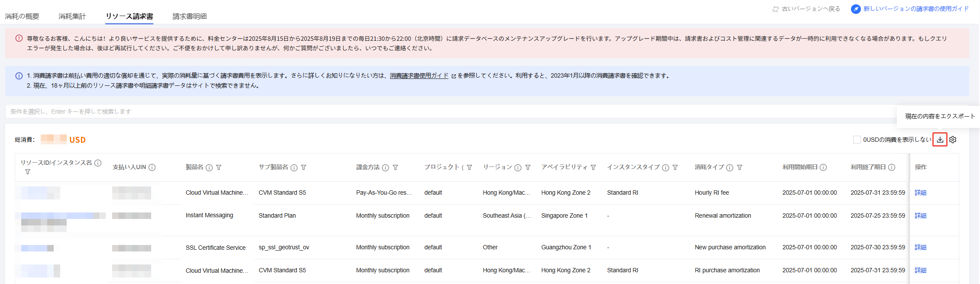The width and height of the screenshot is (980, 284).
Task: Open the 消耗タイプ column filter
Action: (x=740, y=168)
